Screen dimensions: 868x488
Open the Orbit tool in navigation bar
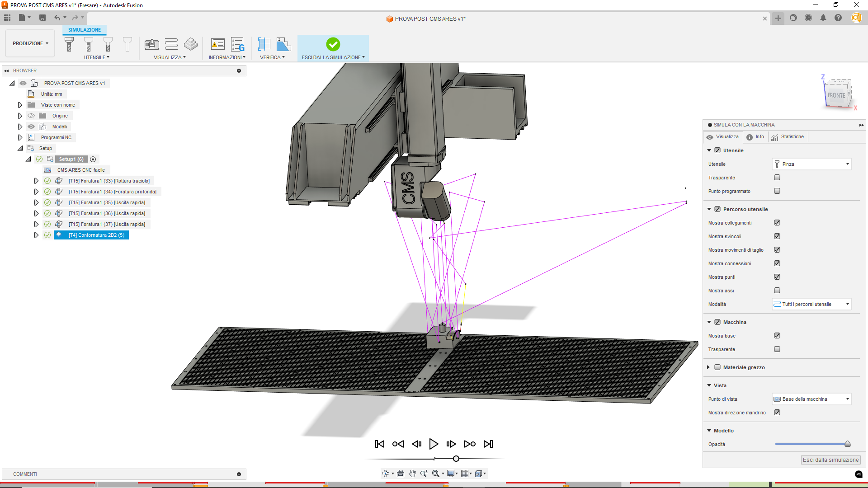[386, 474]
